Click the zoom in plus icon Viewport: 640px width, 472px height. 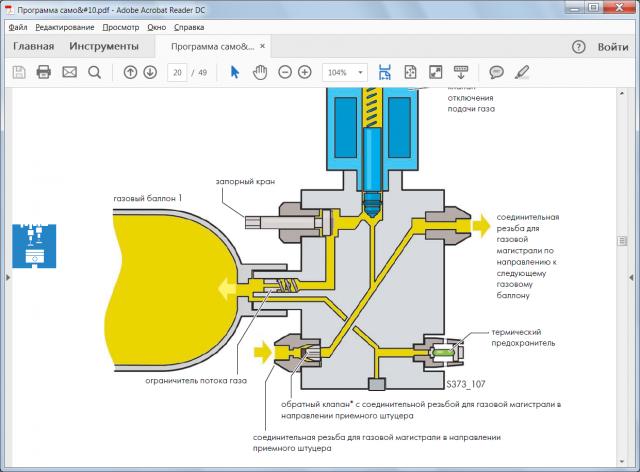point(305,72)
